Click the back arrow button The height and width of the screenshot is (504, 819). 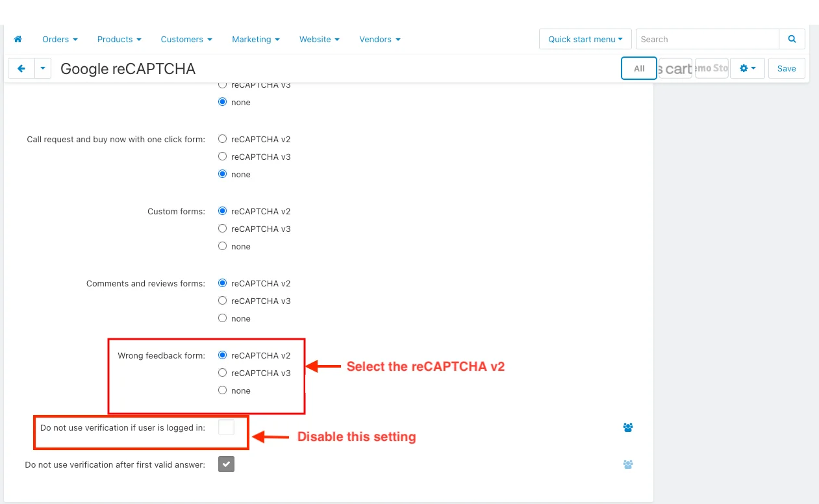pyautogui.click(x=21, y=68)
